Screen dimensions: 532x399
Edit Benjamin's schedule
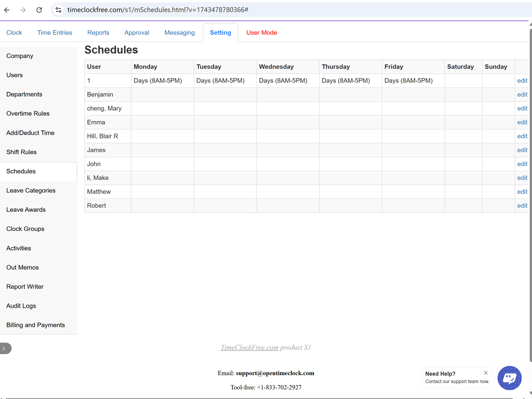click(x=522, y=94)
